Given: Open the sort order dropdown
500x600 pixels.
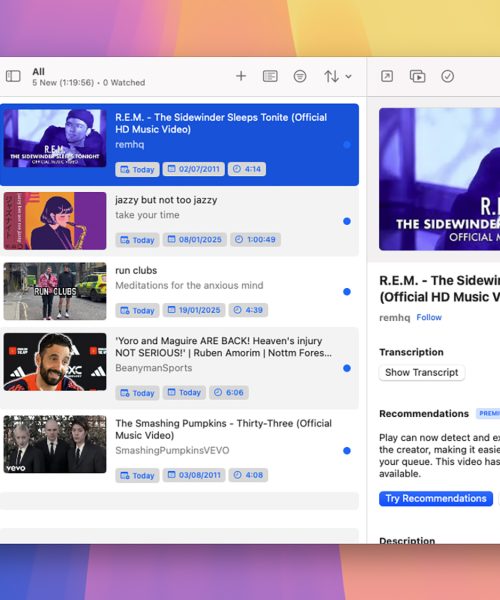Looking at the screenshot, I should (x=338, y=76).
